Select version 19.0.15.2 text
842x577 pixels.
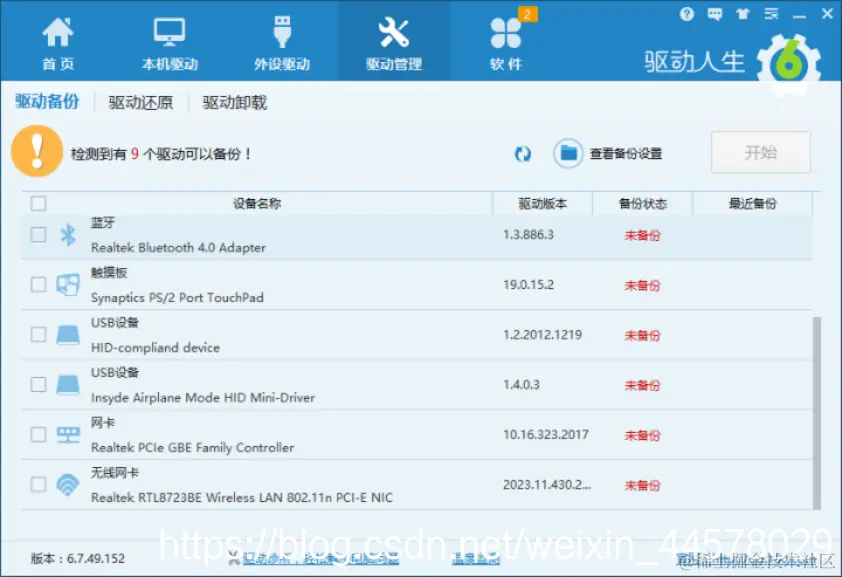coord(528,284)
